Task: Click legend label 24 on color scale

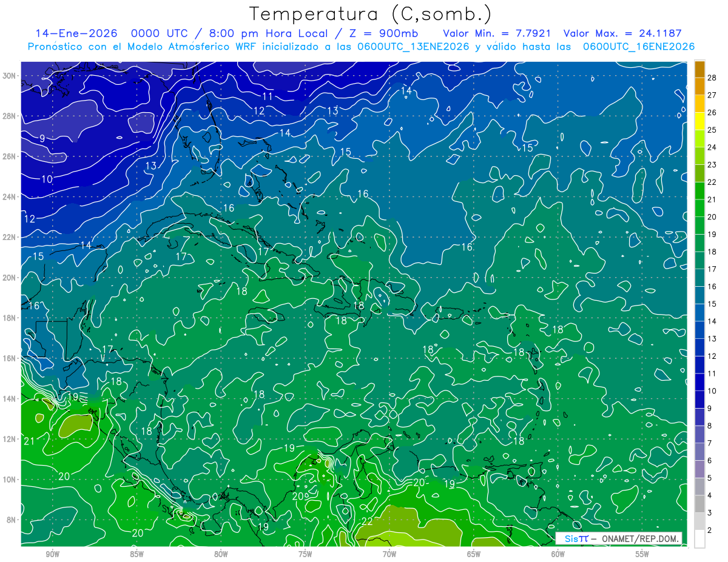Action: pyautogui.click(x=712, y=147)
